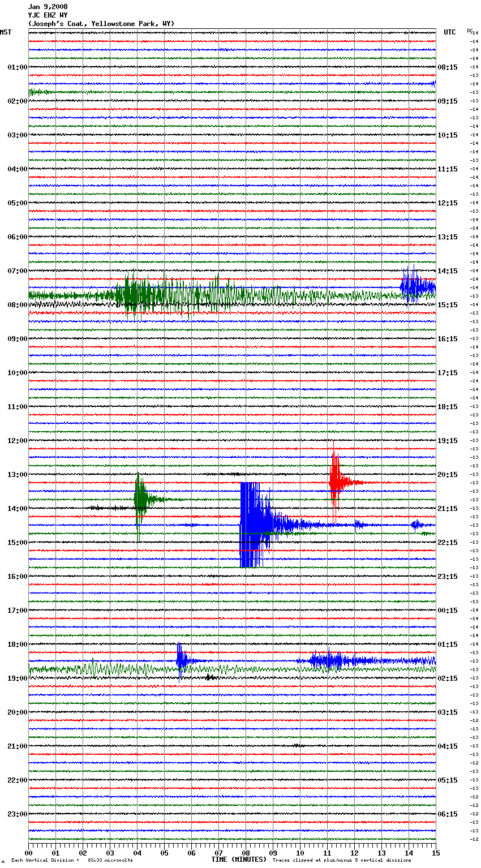Click the 23:15 UTC time label

tap(448, 577)
